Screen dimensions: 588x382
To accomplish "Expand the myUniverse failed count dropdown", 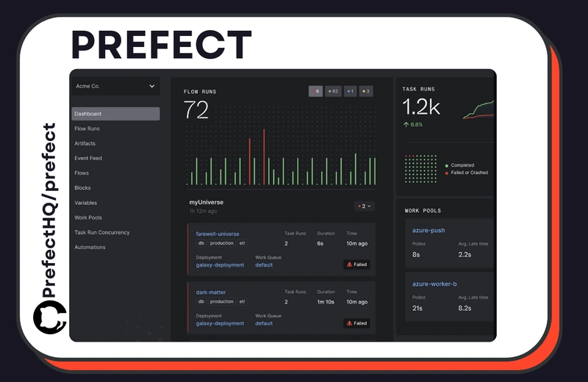I will pyautogui.click(x=364, y=206).
